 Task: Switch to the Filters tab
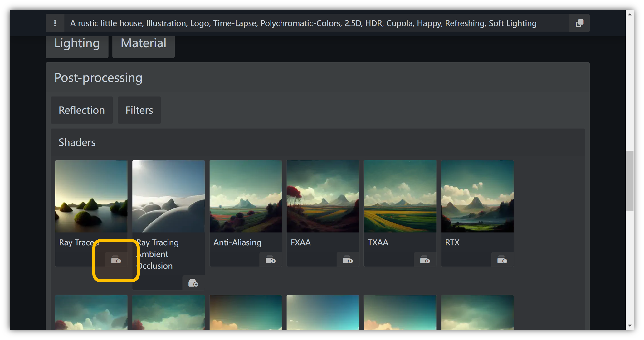139,110
